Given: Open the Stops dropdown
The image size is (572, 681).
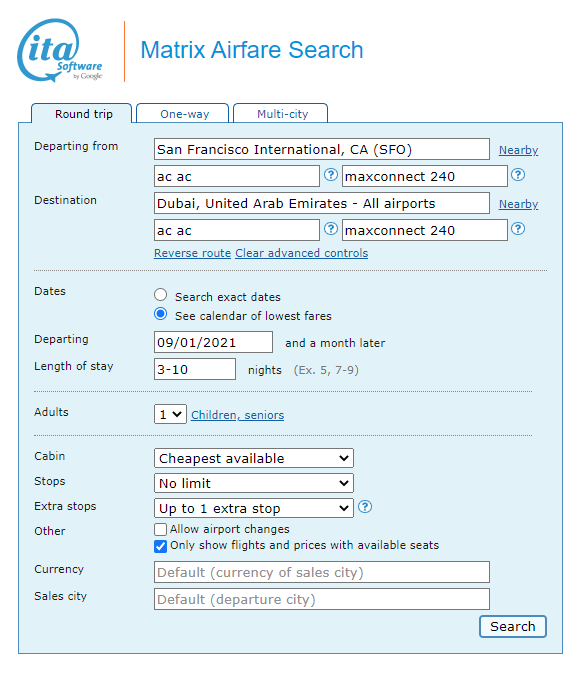Looking at the screenshot, I should click(254, 483).
